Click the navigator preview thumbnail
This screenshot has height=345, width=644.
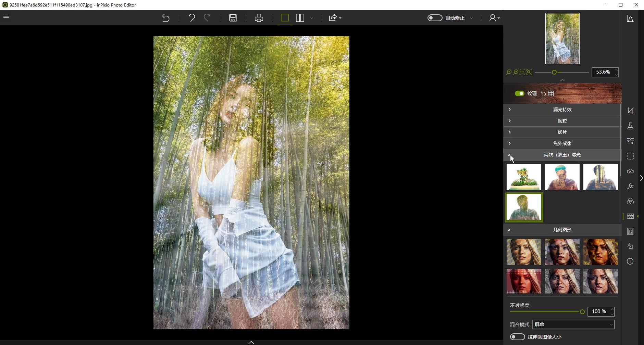pyautogui.click(x=562, y=39)
